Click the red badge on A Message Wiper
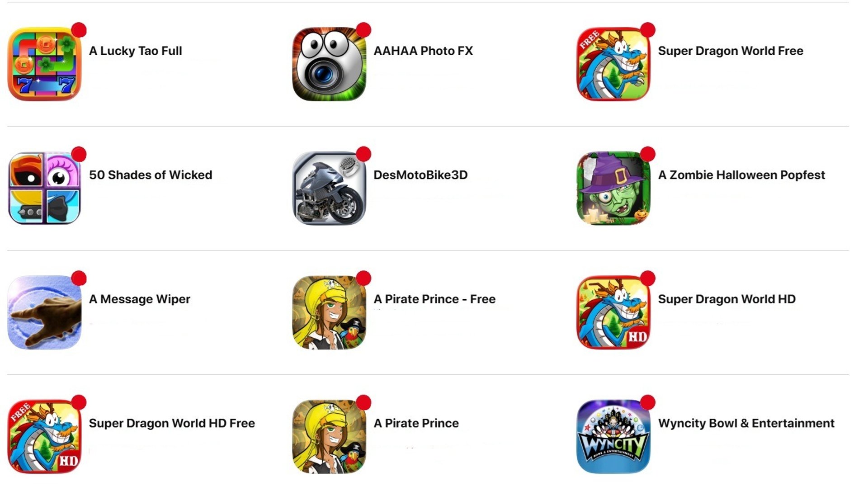Screen dimensions: 868x491 (x=79, y=278)
